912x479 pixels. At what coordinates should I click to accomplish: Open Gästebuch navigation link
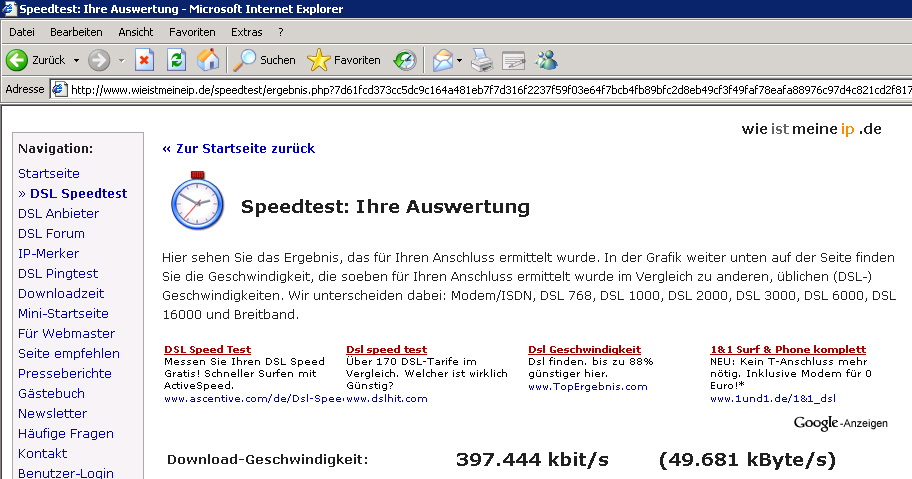(x=51, y=394)
